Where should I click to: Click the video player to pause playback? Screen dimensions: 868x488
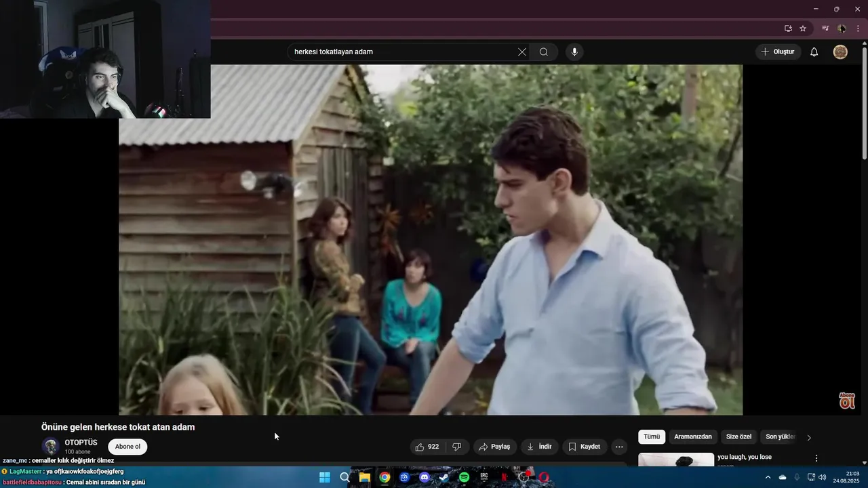point(431,240)
